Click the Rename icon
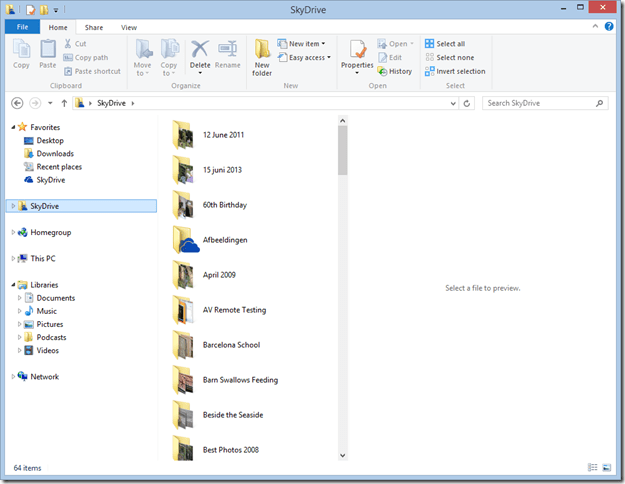This screenshot has width=625, height=484. 227,49
